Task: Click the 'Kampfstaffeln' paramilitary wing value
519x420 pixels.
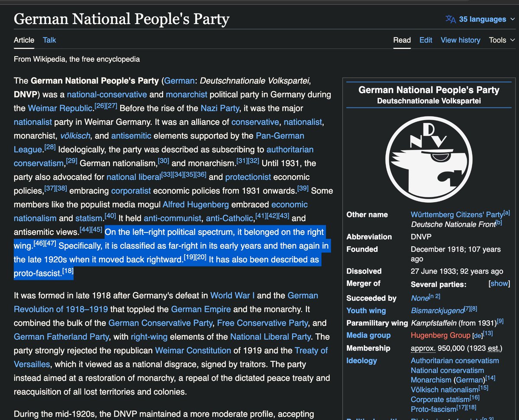Action: [x=435, y=323]
